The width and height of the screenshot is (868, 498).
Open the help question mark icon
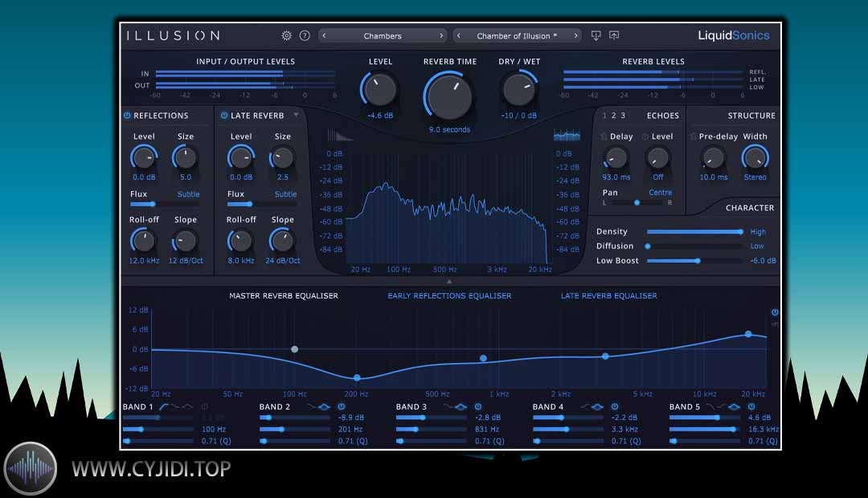coord(305,35)
